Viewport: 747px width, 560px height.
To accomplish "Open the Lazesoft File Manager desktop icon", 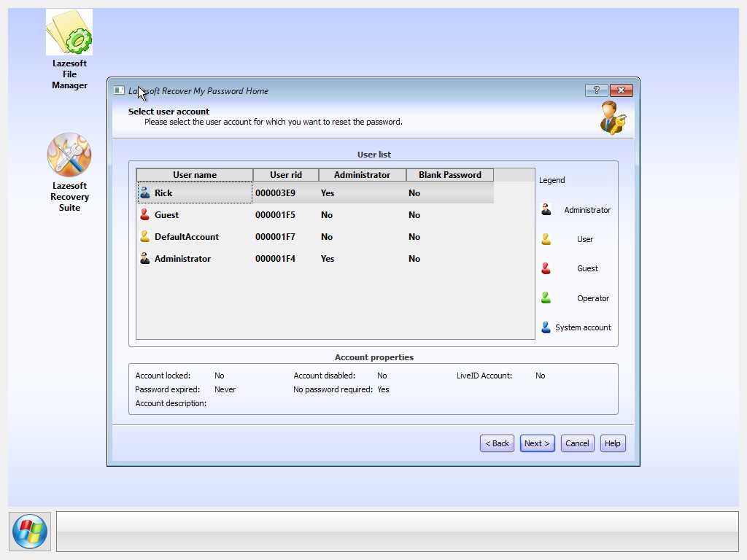I will click(69, 50).
